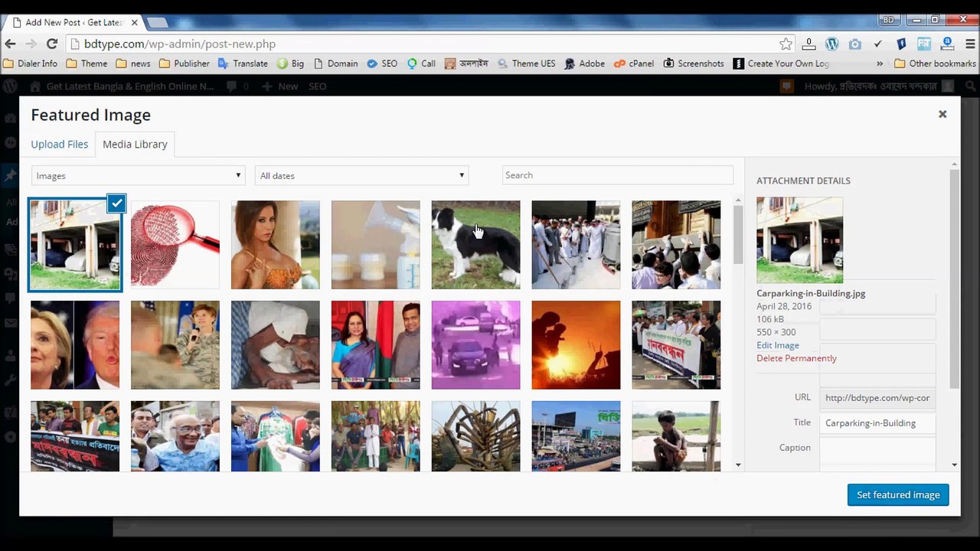Viewport: 980px width, 551px height.
Task: Close the Add New Post browser tab
Action: [134, 23]
